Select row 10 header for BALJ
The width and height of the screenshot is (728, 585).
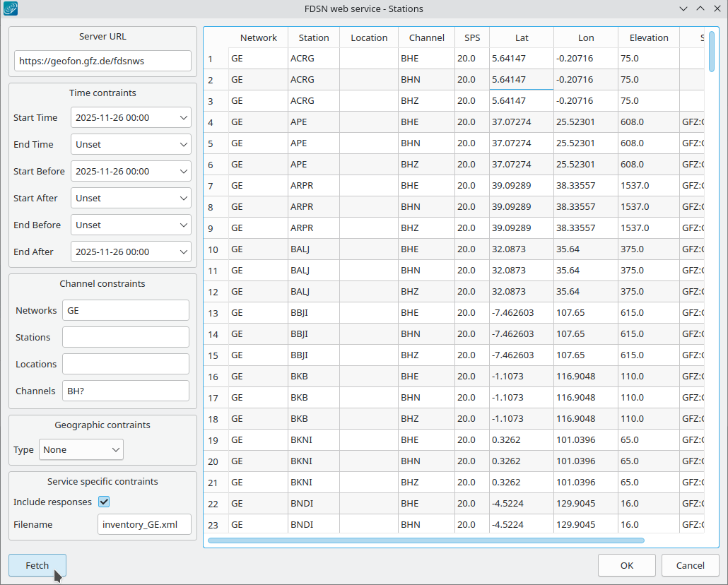(215, 249)
